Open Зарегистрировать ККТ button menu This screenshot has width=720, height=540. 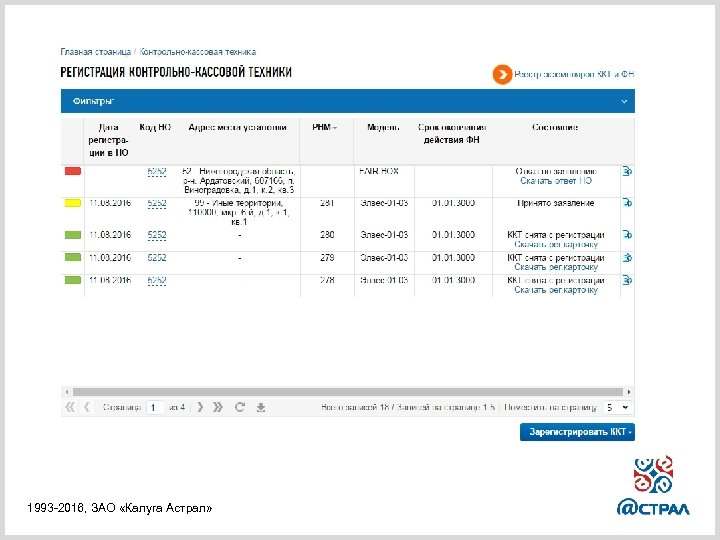(577, 432)
